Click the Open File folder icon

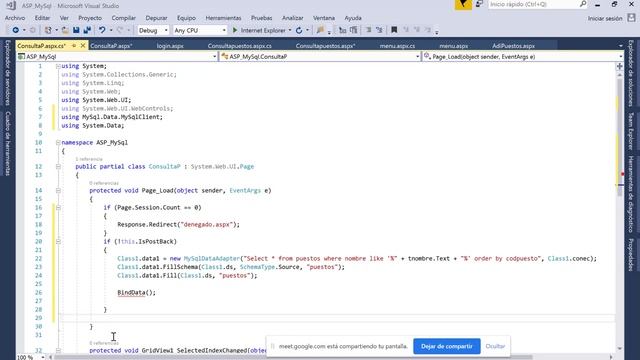(65, 30)
